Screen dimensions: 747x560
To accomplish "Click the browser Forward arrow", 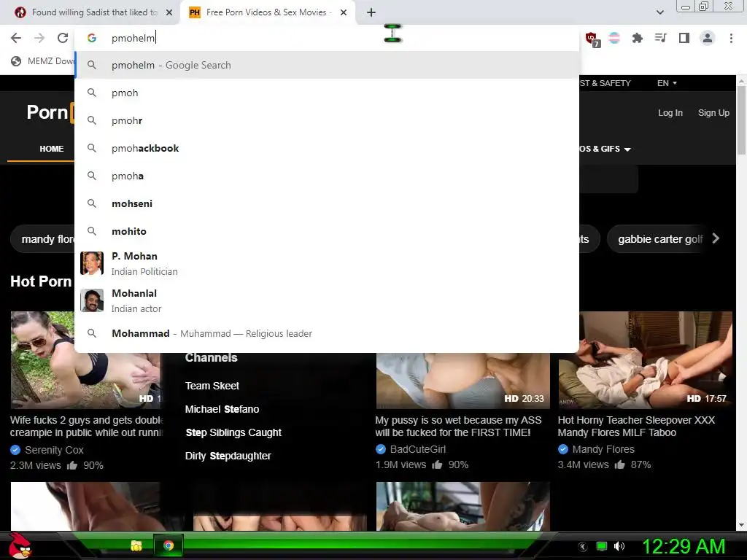I will (x=39, y=38).
